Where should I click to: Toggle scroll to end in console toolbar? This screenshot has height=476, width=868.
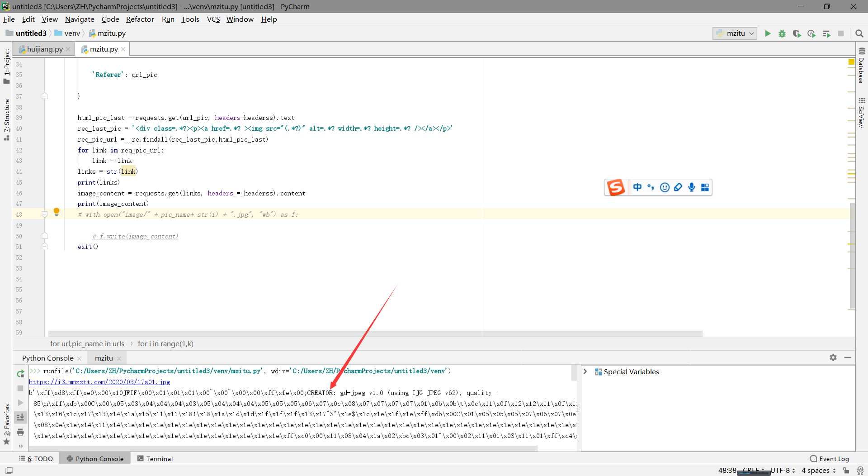20,417
